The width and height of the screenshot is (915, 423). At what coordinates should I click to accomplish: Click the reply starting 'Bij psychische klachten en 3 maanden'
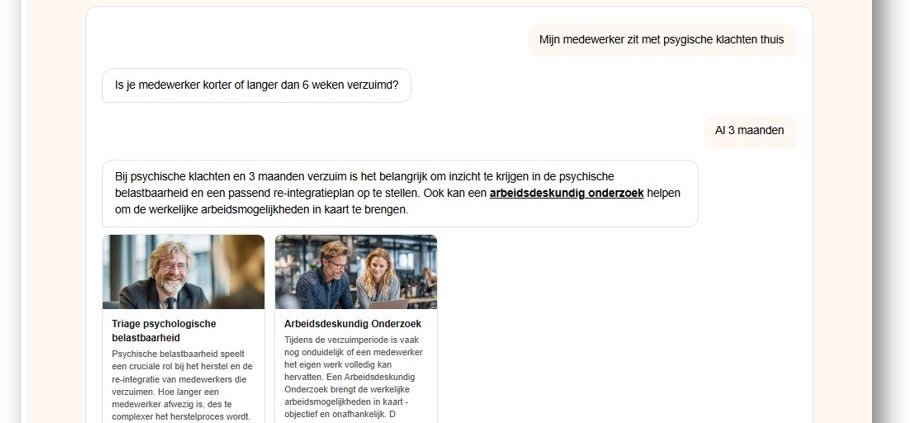pyautogui.click(x=400, y=193)
